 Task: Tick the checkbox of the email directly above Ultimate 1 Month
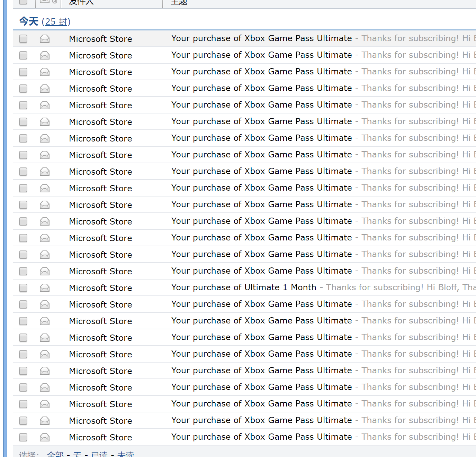pos(23,271)
